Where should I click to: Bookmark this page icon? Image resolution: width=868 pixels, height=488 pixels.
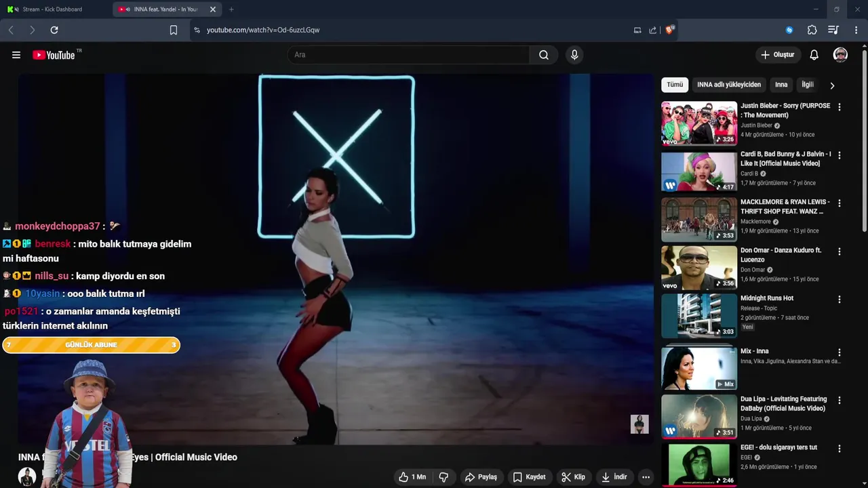(174, 30)
